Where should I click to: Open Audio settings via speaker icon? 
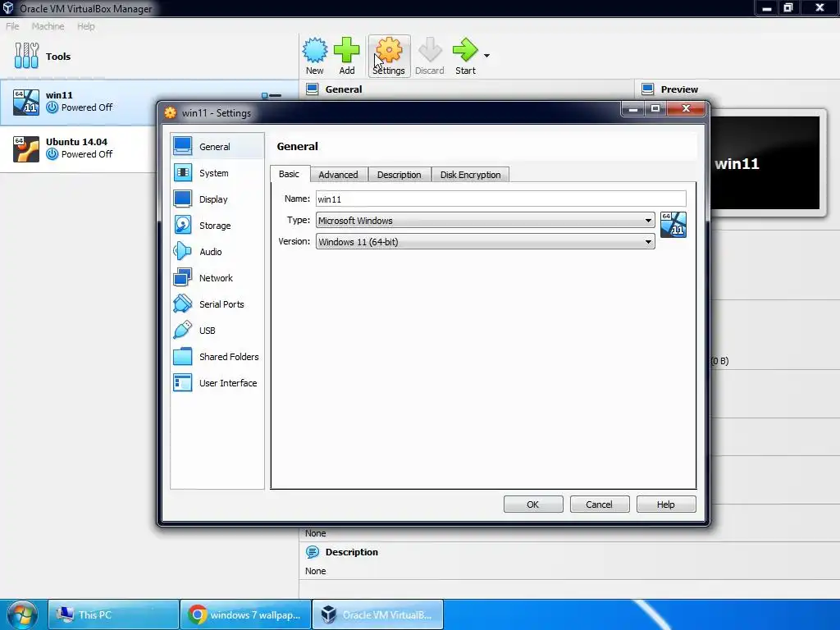pos(183,251)
